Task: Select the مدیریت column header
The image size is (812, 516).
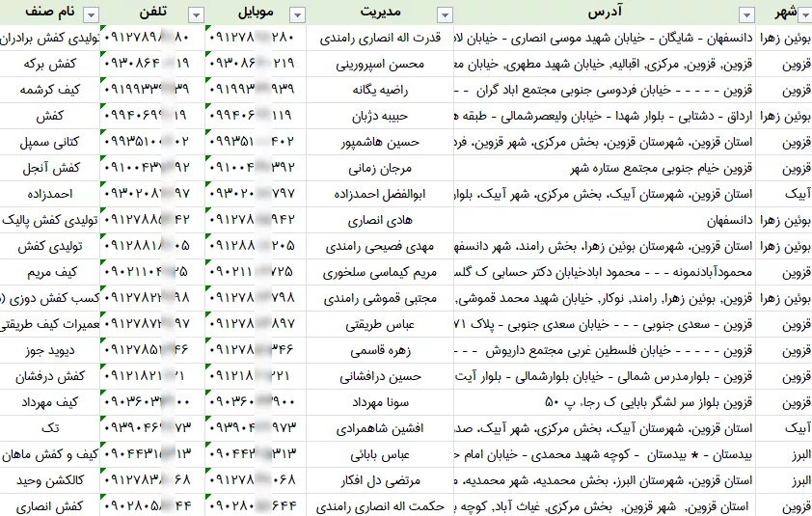Action: 380,12
